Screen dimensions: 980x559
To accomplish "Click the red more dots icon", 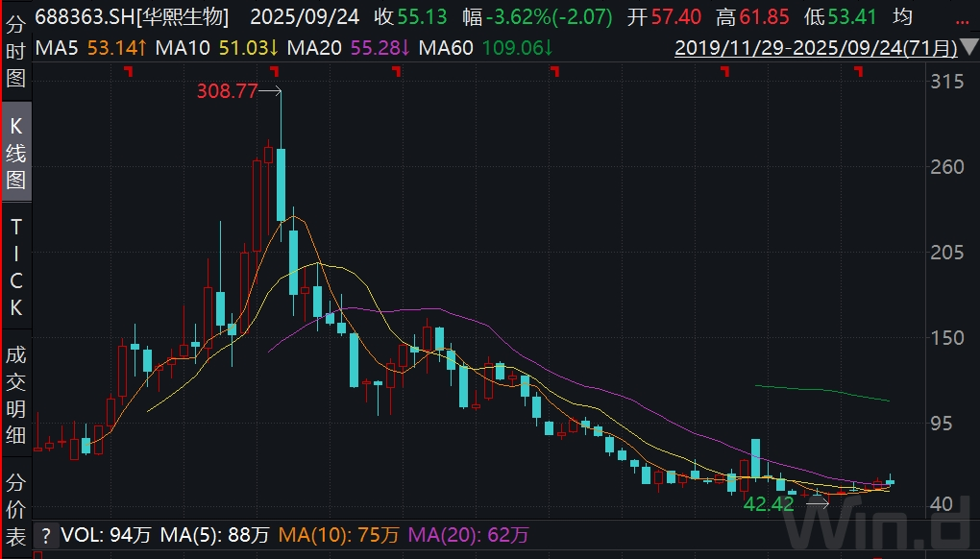I will point(963,22).
